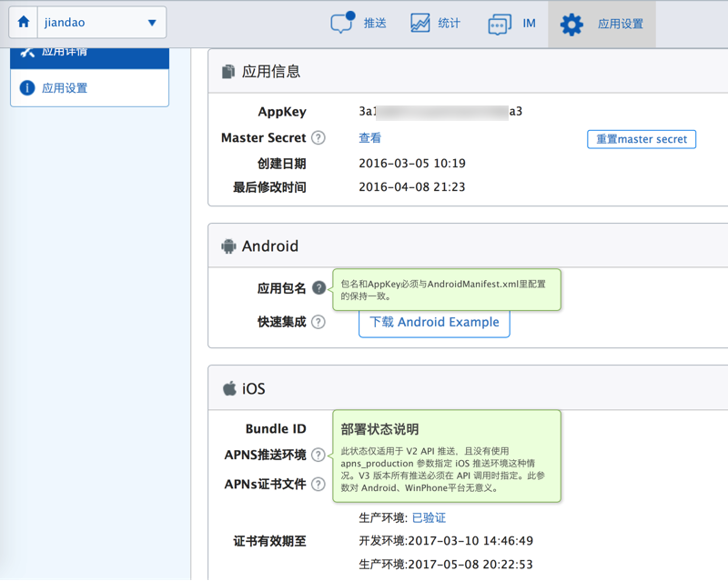Open the jiandao app dropdown

pos(101,22)
